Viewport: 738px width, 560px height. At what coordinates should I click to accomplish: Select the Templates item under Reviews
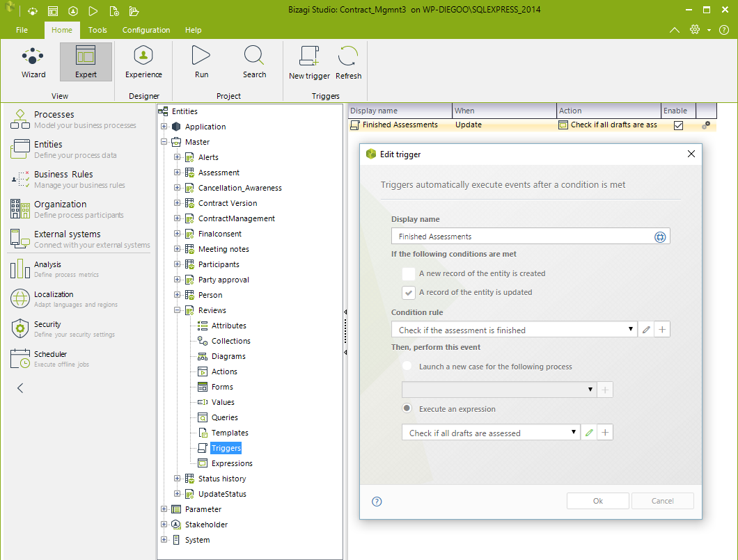coord(230,433)
